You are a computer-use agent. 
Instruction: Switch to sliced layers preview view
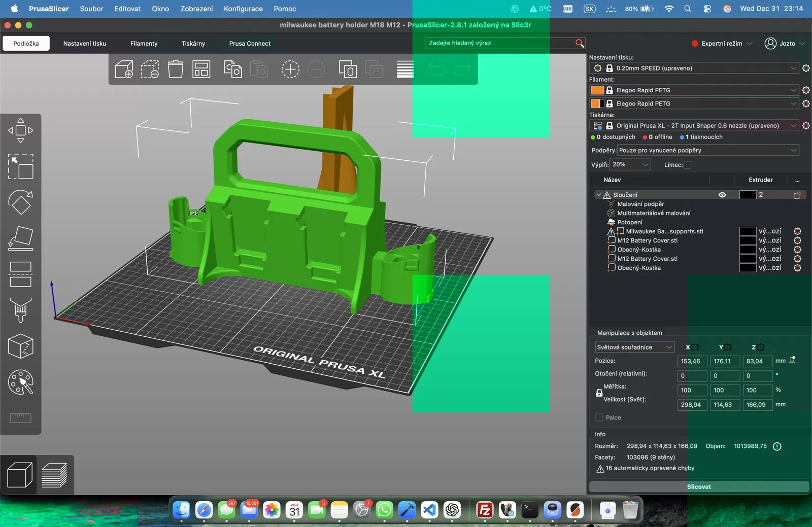click(x=54, y=475)
